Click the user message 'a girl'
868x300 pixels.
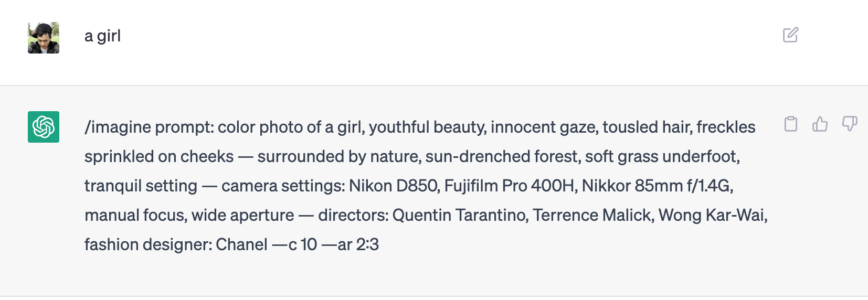(x=103, y=36)
